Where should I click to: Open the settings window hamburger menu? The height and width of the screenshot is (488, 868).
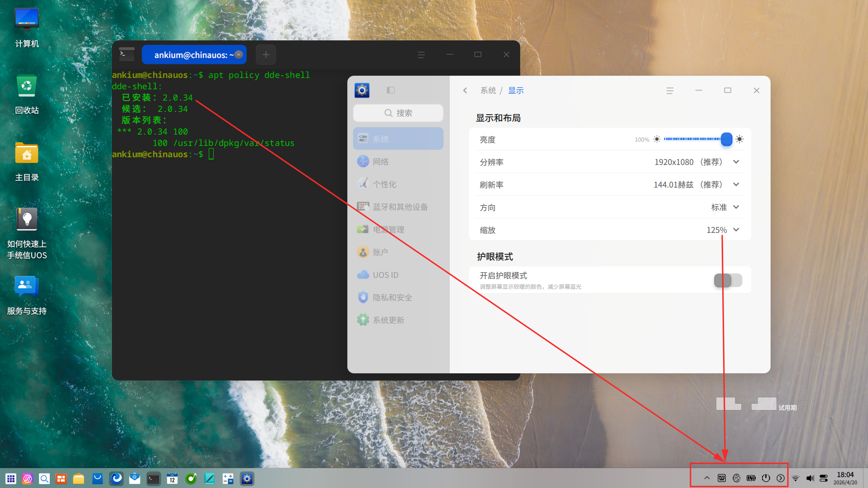click(x=670, y=91)
